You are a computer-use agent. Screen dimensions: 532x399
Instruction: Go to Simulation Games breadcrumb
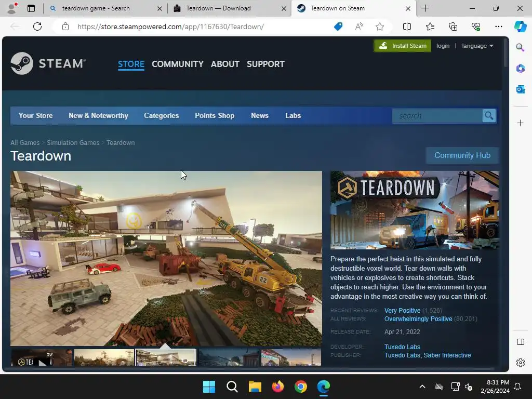click(x=73, y=143)
